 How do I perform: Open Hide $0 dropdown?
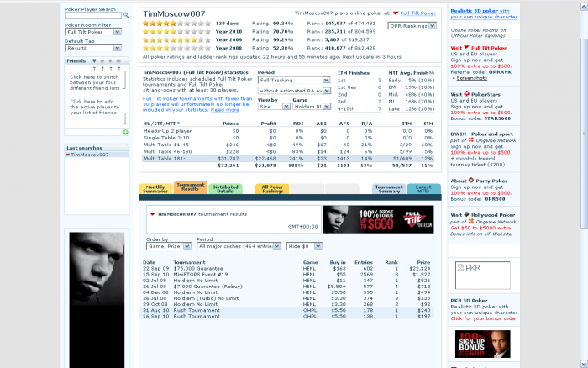[304, 246]
